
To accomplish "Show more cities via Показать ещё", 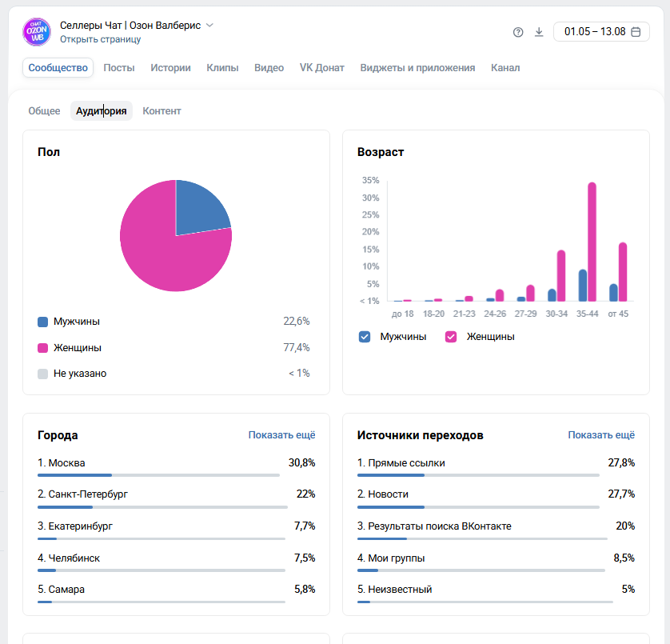I will (x=282, y=435).
